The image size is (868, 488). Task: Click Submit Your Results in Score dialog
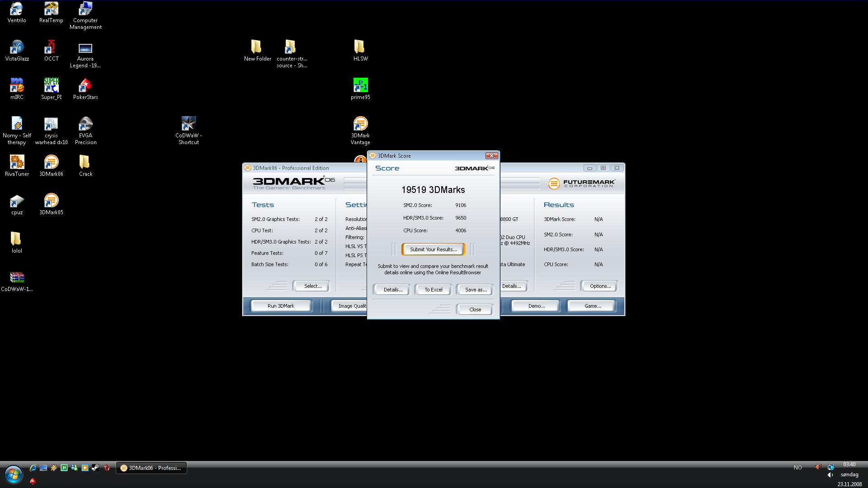[x=433, y=249]
